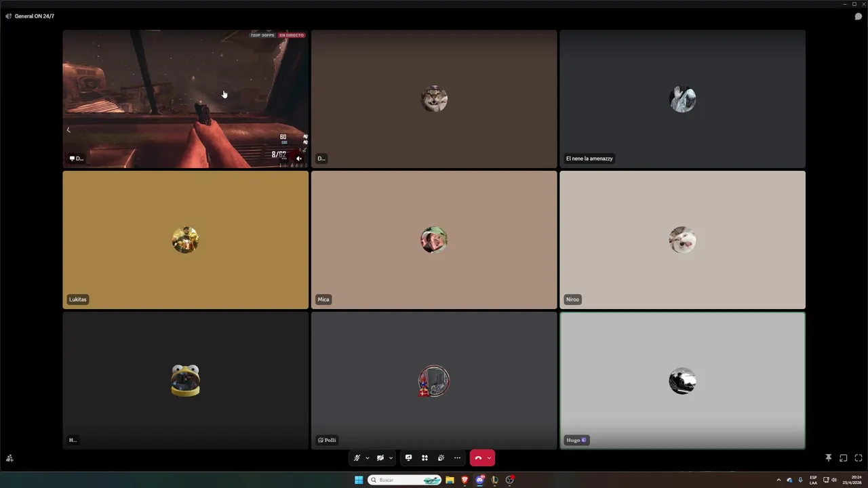Open League of Legends taskbar icon

(x=494, y=480)
